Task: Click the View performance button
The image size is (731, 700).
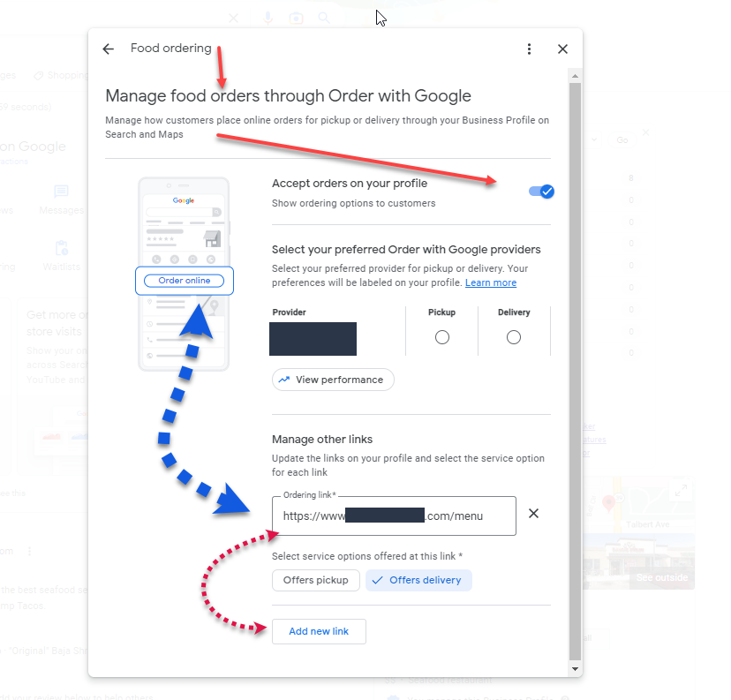Action: 333,380
